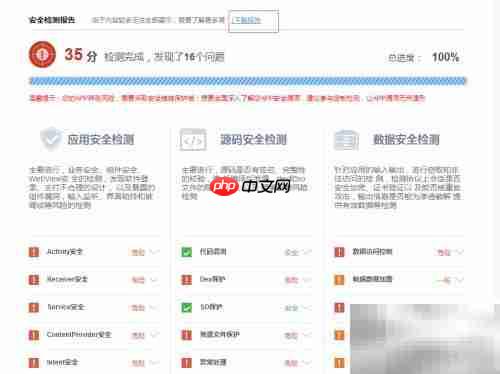Click the red warning icon for Intent安全
Screen dimensions: 500x374
point(34,362)
